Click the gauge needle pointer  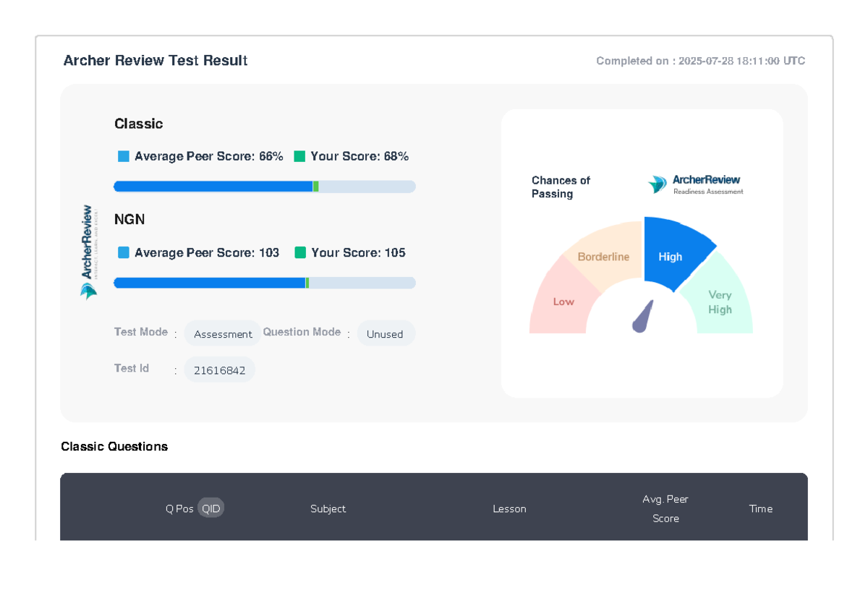click(x=643, y=317)
